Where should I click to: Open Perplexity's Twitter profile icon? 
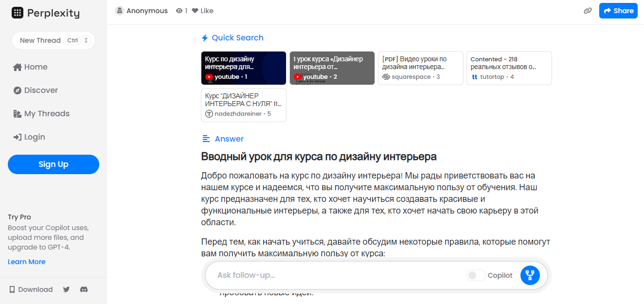(66, 289)
